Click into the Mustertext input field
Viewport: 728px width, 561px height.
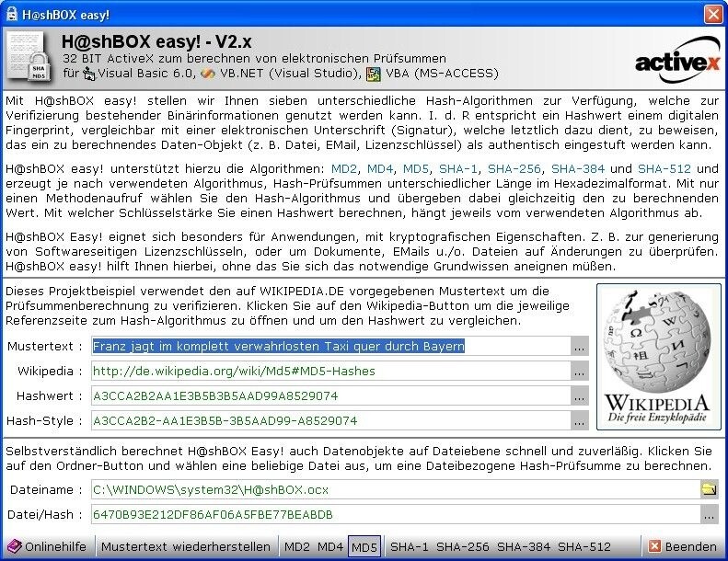pyautogui.click(x=331, y=347)
